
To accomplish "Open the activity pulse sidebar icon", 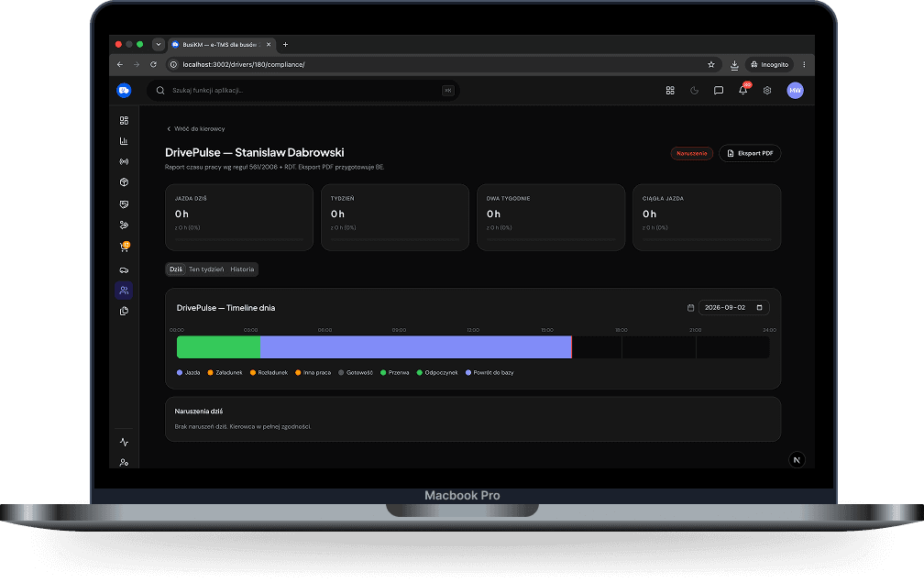I will 124,442.
